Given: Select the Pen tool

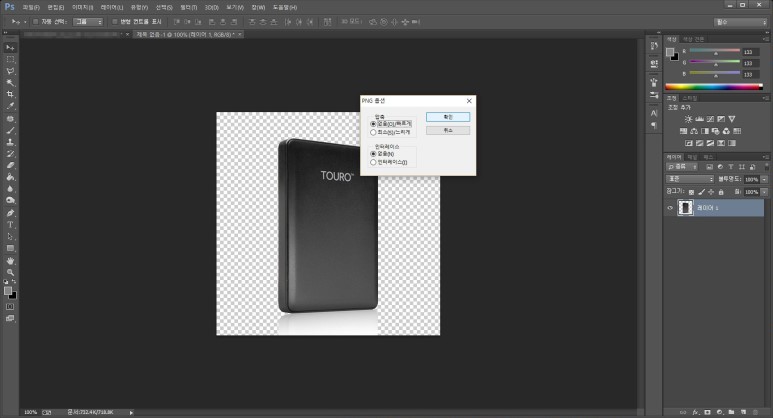Looking at the screenshot, I should click(x=10, y=213).
